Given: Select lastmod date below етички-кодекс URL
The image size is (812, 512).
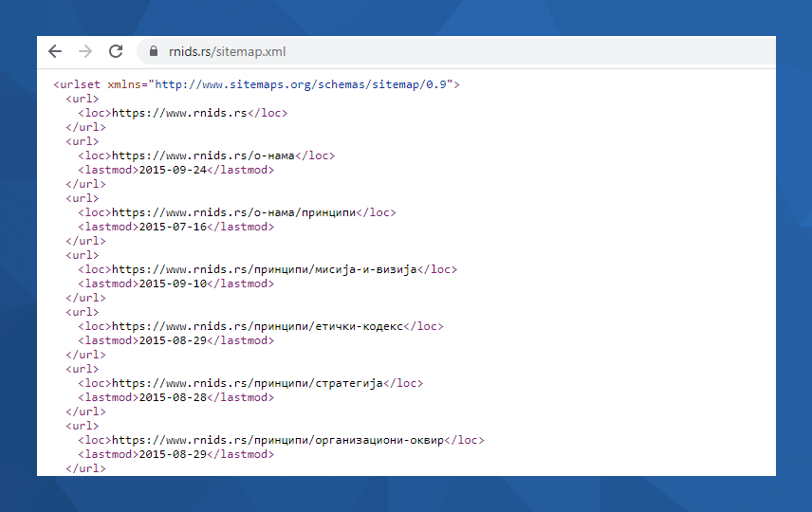Looking at the screenshot, I should pos(172,340).
